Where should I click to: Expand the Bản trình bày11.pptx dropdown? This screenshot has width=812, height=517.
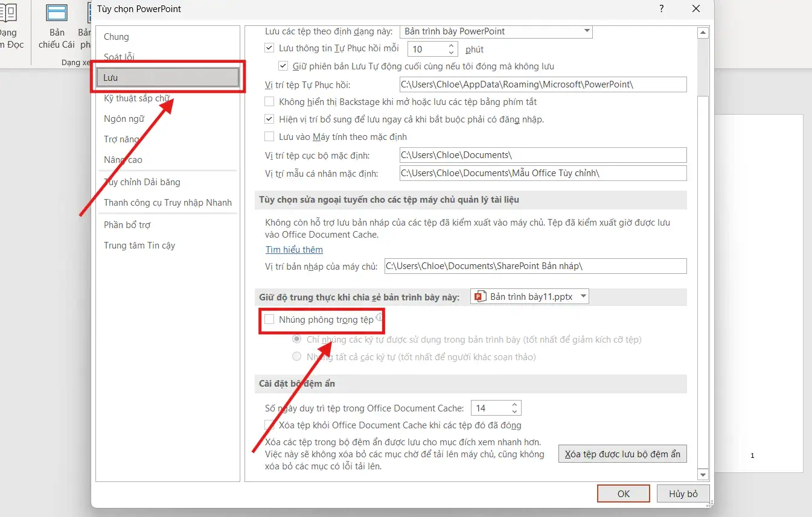tap(583, 297)
